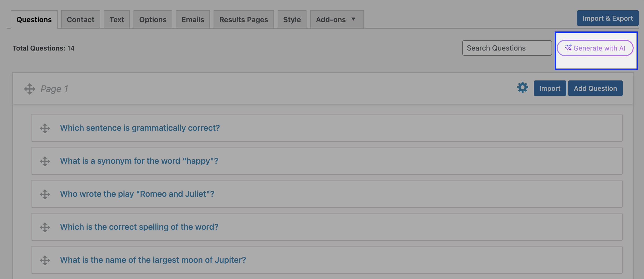Select the Style tab

[x=292, y=20]
